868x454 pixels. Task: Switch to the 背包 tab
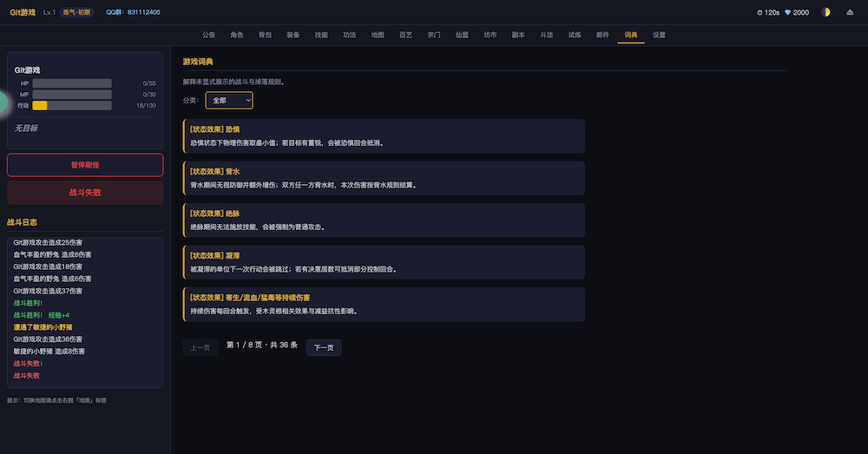[x=265, y=35]
